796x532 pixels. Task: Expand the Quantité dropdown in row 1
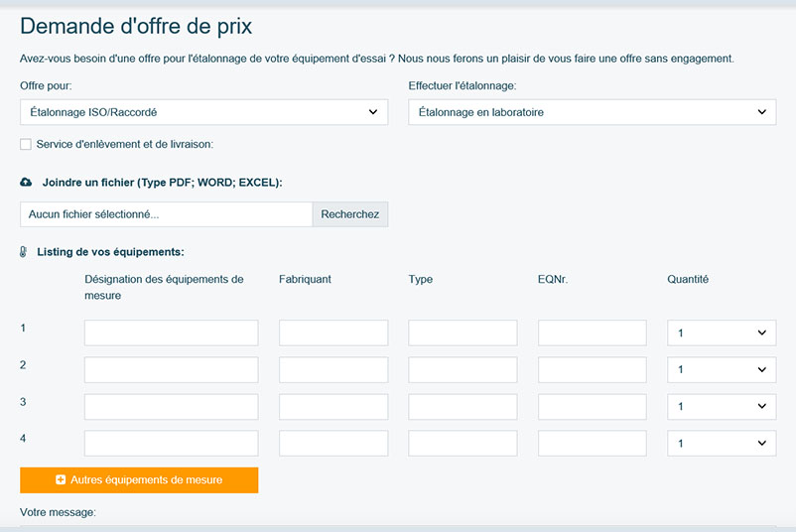(722, 333)
